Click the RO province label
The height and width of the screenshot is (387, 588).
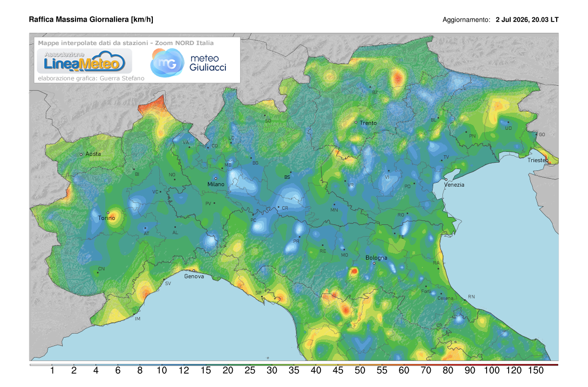click(x=400, y=215)
